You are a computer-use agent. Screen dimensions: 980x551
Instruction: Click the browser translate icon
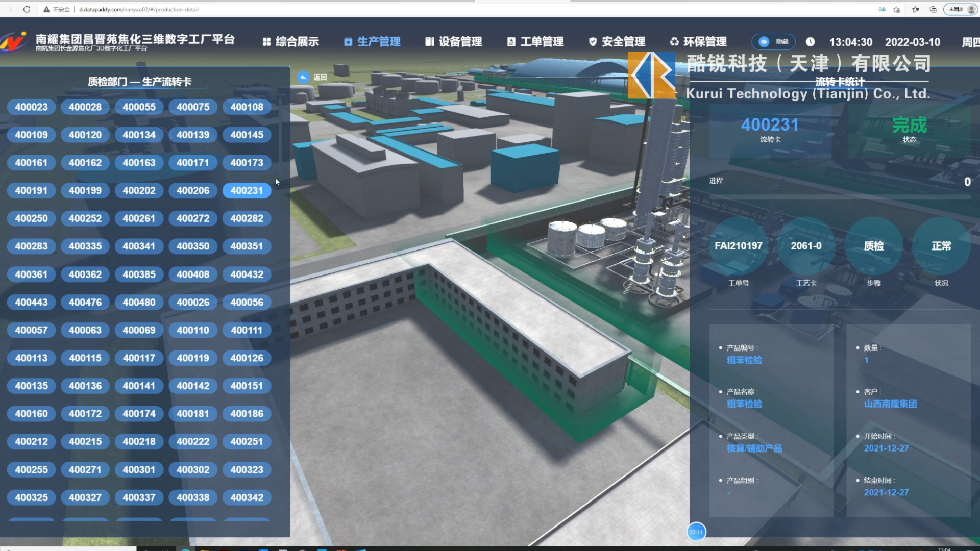coord(881,9)
